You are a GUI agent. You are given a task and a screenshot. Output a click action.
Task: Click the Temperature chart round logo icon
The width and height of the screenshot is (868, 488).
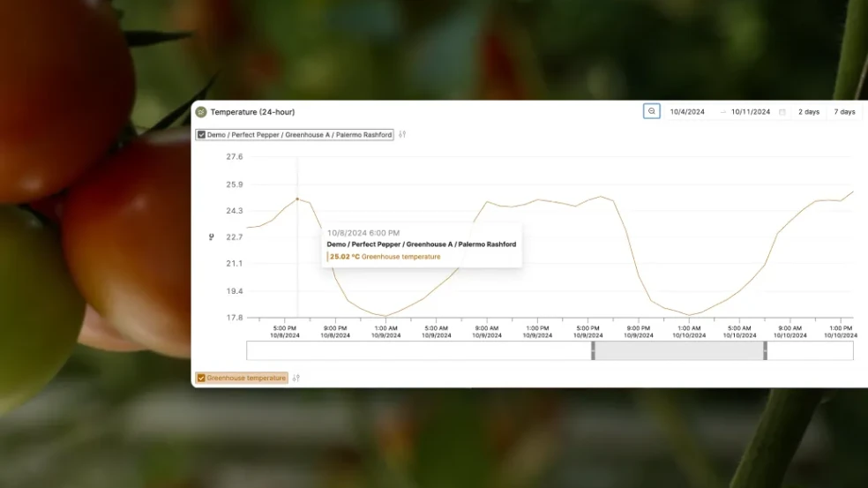(201, 112)
